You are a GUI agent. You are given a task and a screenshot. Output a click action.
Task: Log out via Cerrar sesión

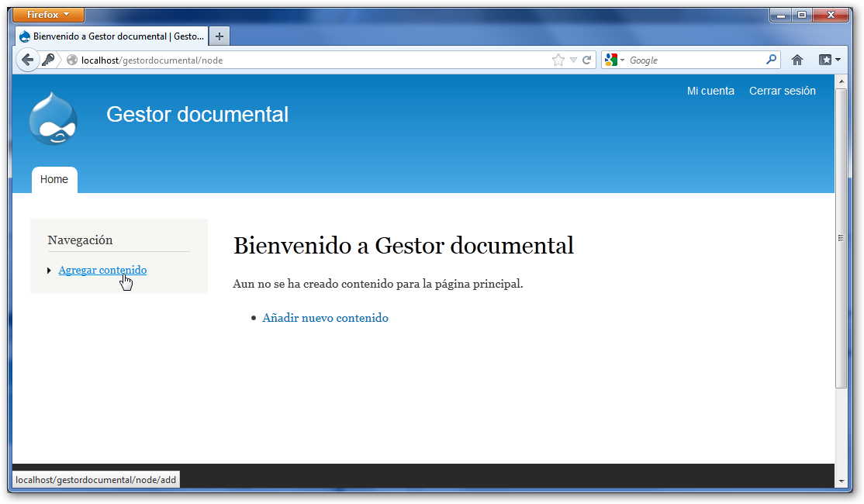[782, 91]
